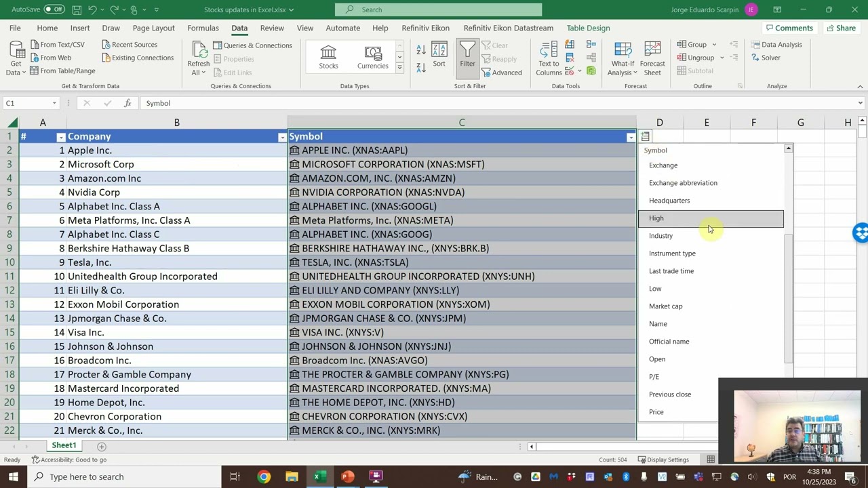
Task: Open the Sort dialog
Action: [439, 54]
